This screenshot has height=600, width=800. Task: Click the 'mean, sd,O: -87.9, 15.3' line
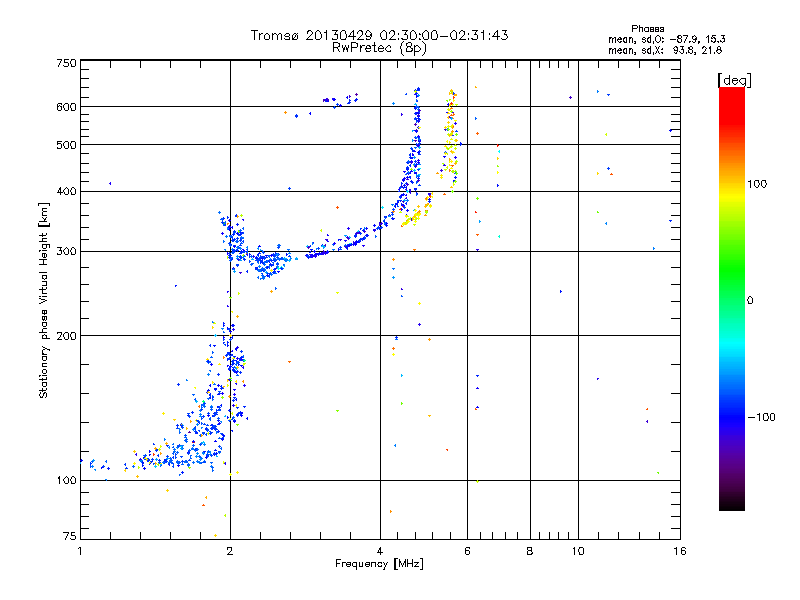coord(666,39)
